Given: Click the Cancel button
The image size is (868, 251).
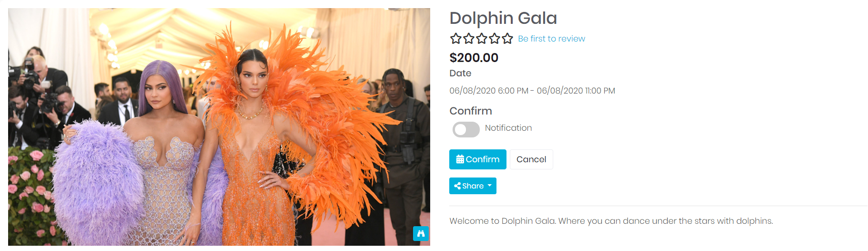Looking at the screenshot, I should coord(531,159).
